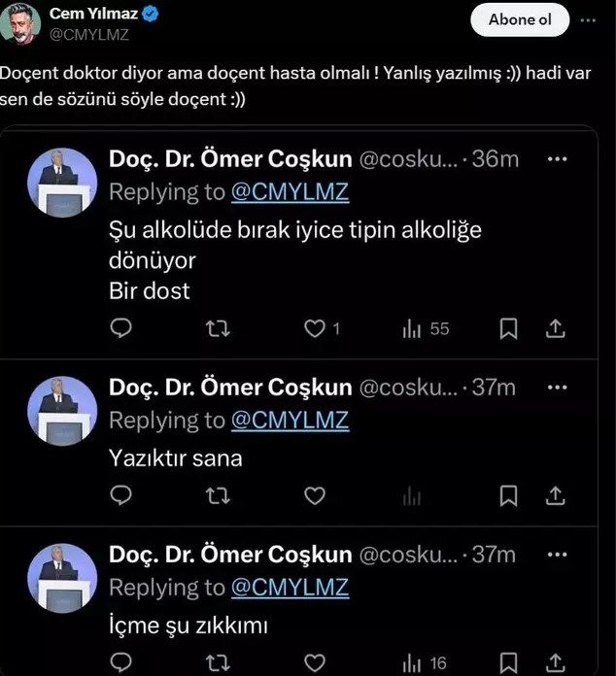This screenshot has height=676, width=616.
Task: Open more menu on "Yazıktır sana" reply
Action: 557,388
